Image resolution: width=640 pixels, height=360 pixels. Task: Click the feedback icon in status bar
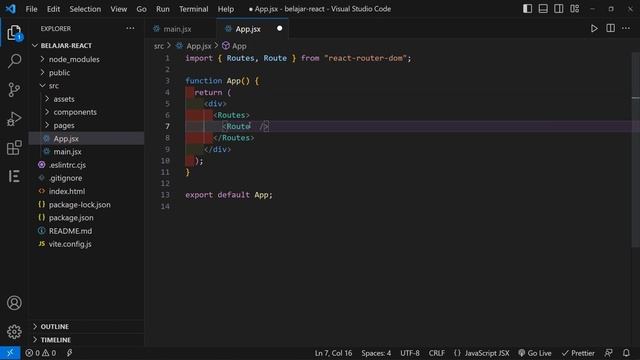point(608,353)
